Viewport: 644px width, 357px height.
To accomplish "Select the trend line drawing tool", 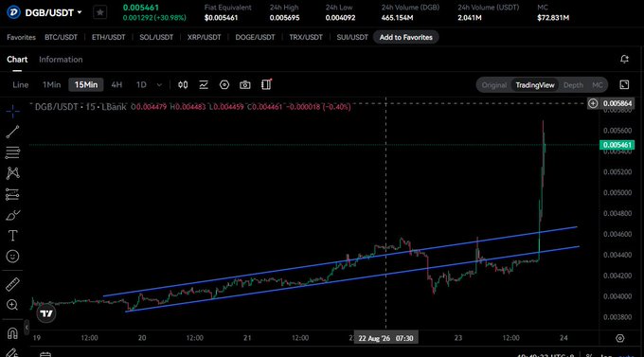I will coord(12,132).
